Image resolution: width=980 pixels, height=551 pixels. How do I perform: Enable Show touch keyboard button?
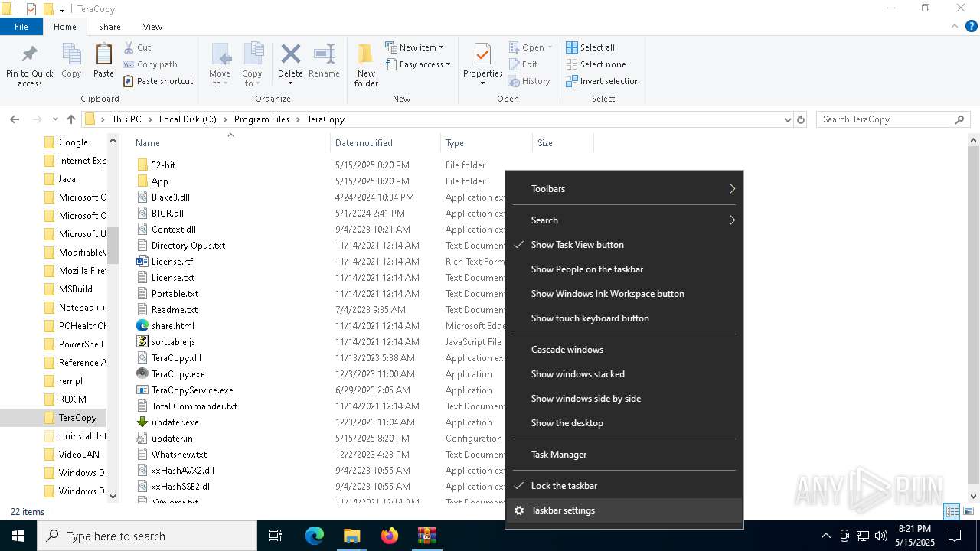[624, 318]
